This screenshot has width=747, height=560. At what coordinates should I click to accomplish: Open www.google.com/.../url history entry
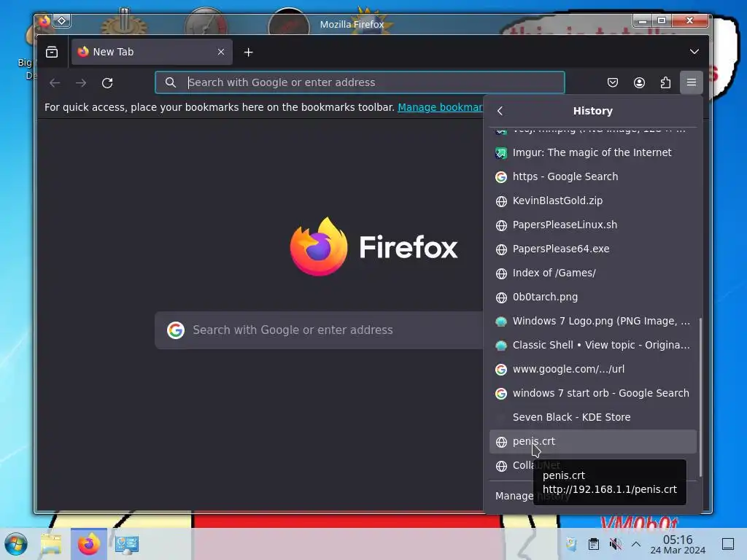click(592, 369)
